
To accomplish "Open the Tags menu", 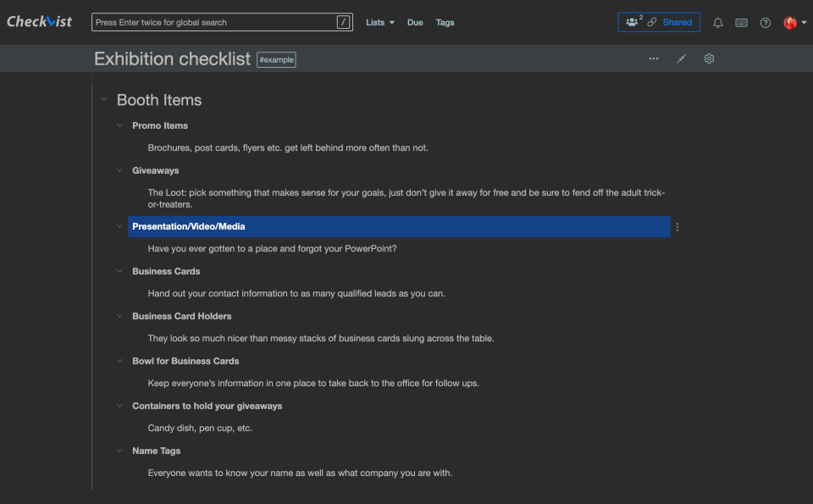I will click(x=445, y=23).
